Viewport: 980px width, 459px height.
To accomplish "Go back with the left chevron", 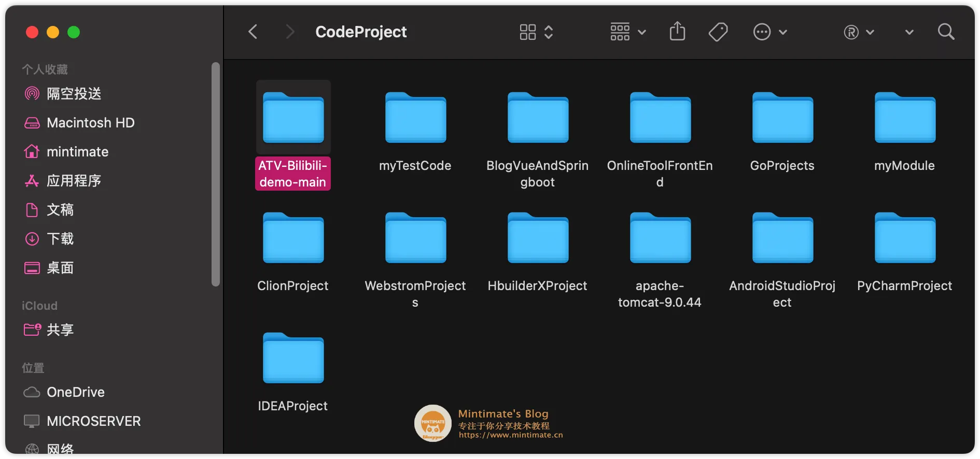I will (253, 32).
